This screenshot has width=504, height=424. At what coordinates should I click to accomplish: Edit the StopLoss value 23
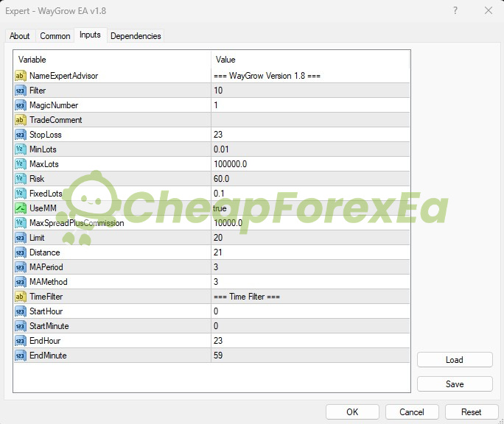[x=310, y=135]
